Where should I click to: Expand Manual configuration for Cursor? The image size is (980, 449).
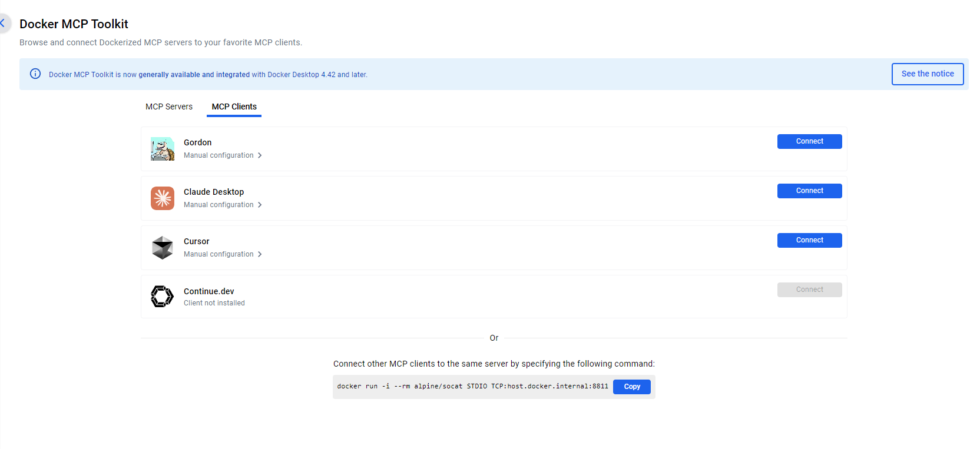[x=223, y=254]
